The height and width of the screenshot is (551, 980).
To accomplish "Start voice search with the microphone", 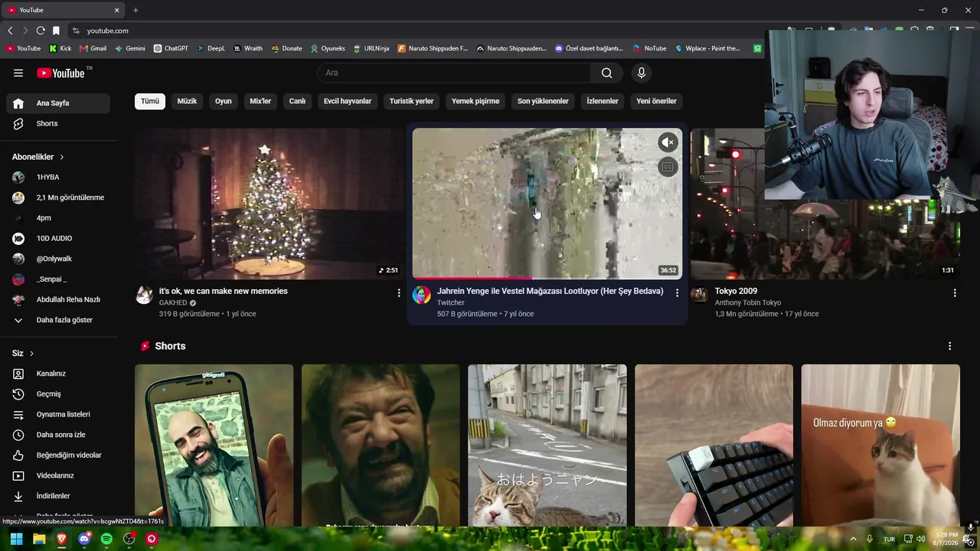I will (642, 73).
